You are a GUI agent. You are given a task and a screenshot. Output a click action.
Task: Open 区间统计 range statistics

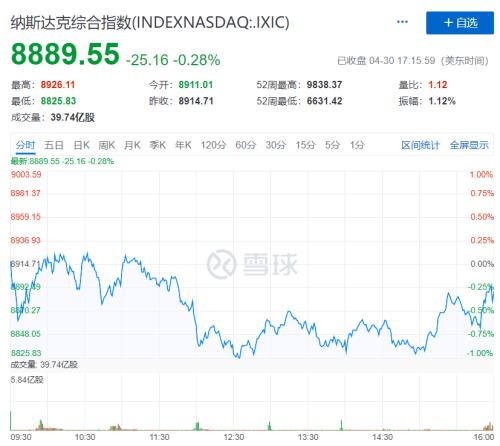(420, 145)
